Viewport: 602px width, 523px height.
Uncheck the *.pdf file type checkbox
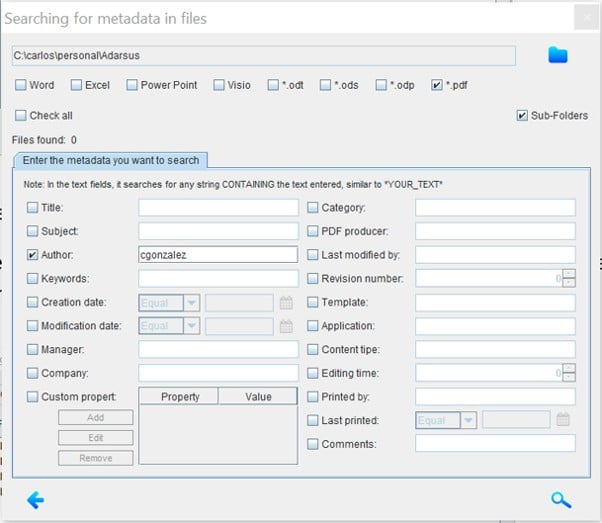coord(436,86)
